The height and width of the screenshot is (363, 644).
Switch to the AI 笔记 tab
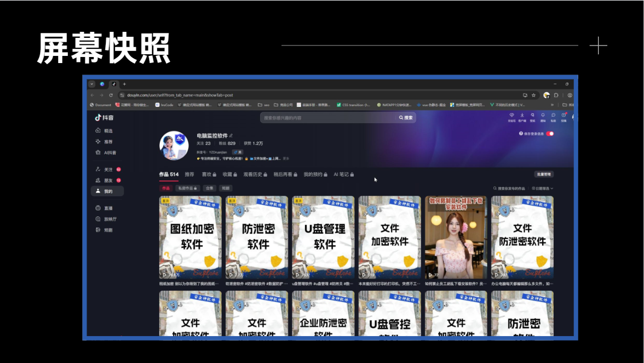point(343,174)
